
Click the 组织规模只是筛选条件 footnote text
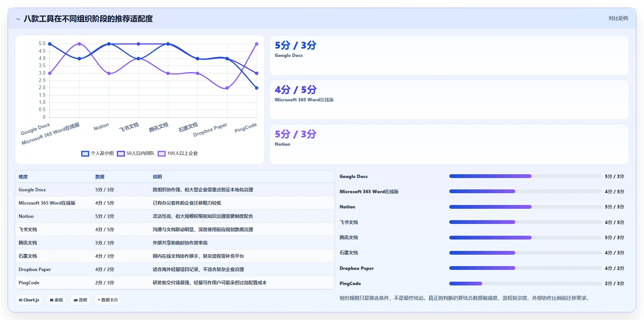[465, 298]
